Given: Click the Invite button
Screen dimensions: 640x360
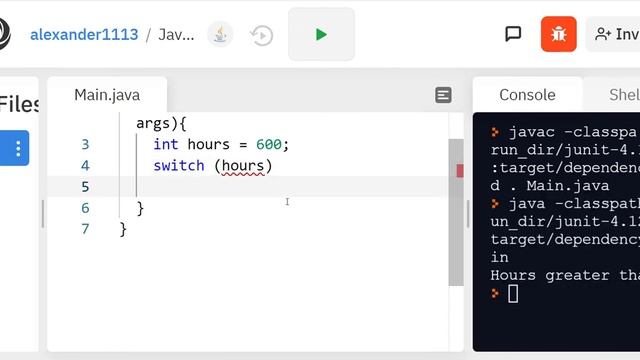Looking at the screenshot, I should 613,34.
